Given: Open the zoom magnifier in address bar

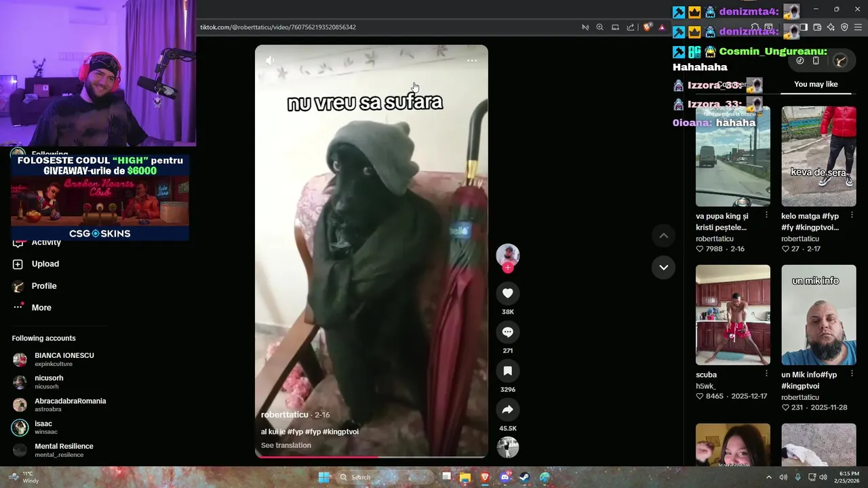Looking at the screenshot, I should [600, 27].
